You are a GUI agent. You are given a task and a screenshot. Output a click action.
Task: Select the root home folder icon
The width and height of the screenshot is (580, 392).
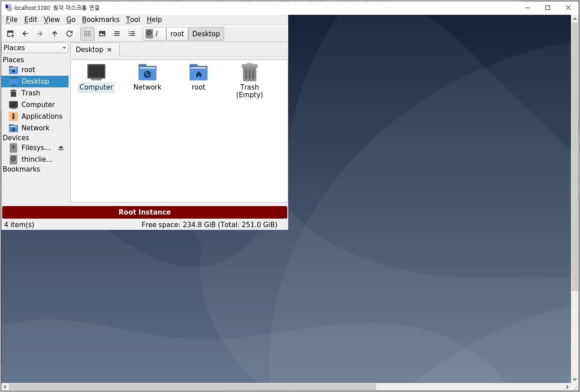(x=199, y=78)
